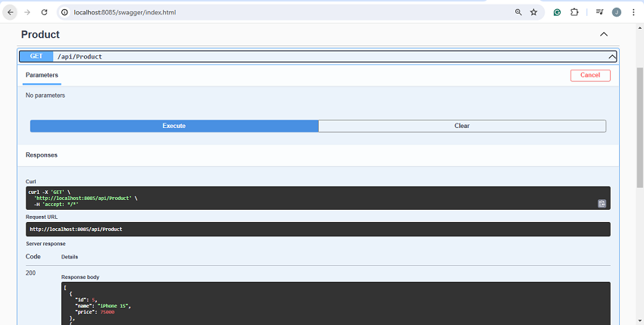This screenshot has width=644, height=325.
Task: Execute the GET Product request
Action: click(x=174, y=126)
